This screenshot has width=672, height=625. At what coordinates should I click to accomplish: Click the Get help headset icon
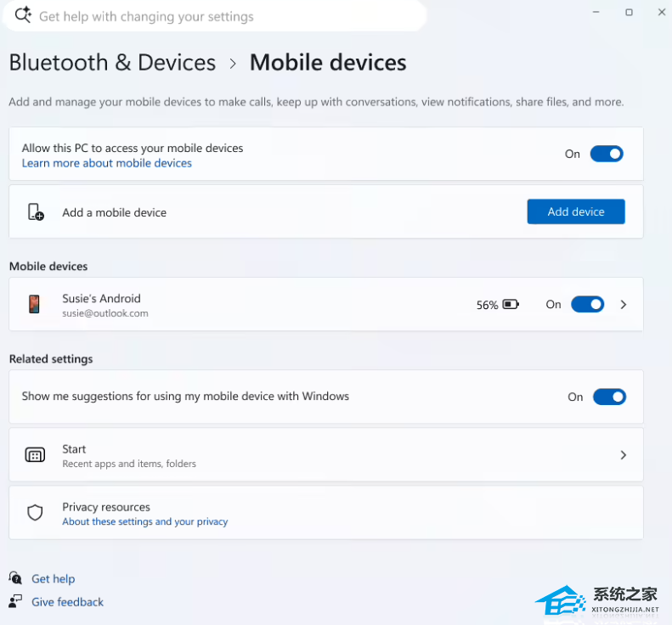[x=15, y=578]
